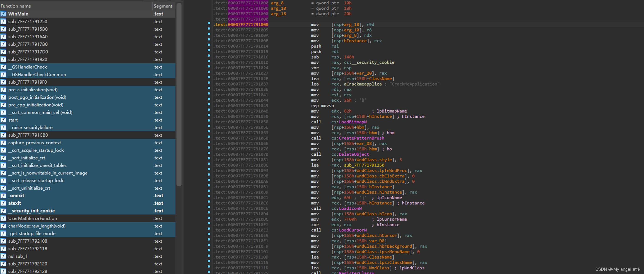Click the function icon beside _get_startup_file_mode
Screen dimensions: 644x274
(3, 233)
